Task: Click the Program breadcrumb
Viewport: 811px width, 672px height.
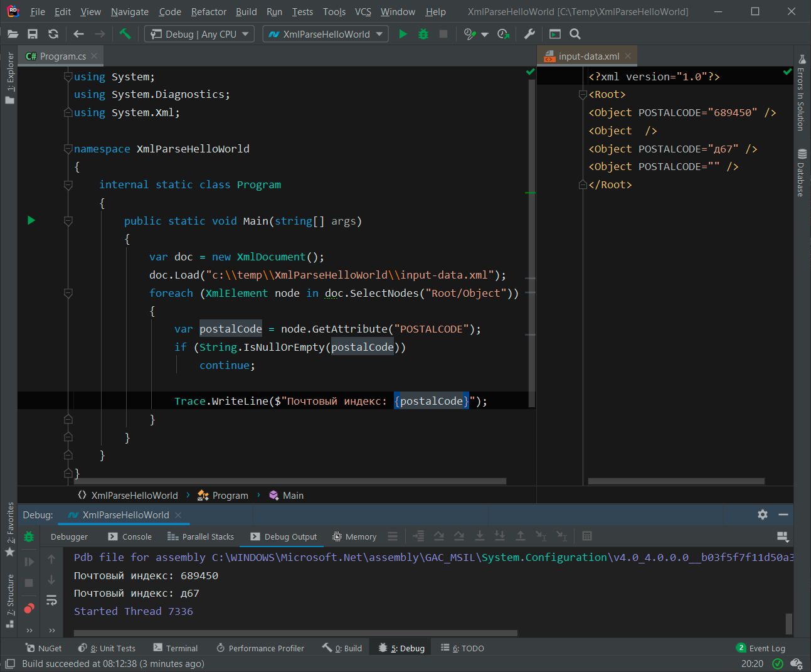Action: click(x=223, y=495)
